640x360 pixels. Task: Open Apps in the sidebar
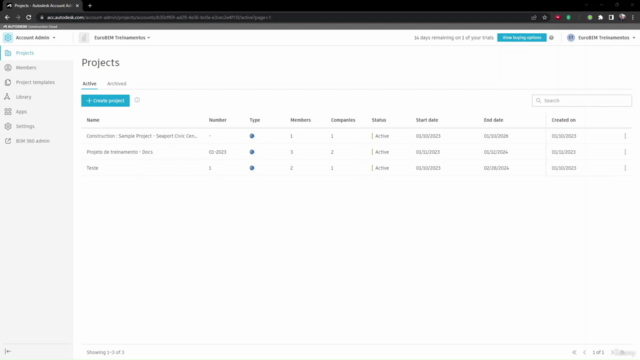[37, 112]
